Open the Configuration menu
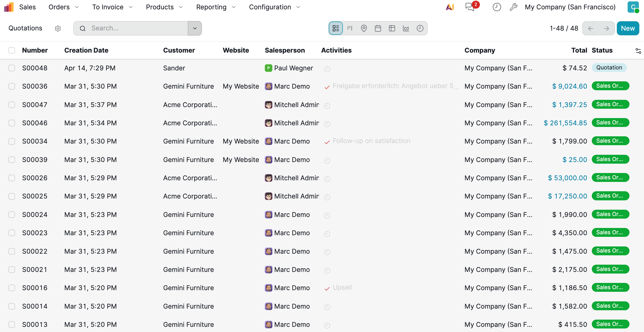 [274, 7]
